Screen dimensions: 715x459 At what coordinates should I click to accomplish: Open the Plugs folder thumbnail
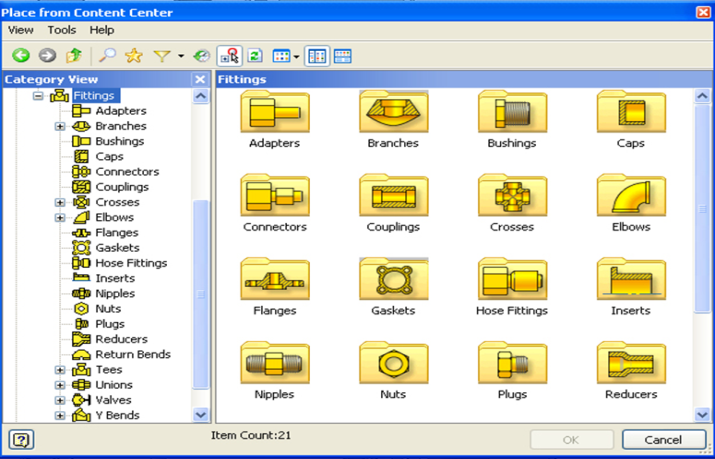(512, 363)
